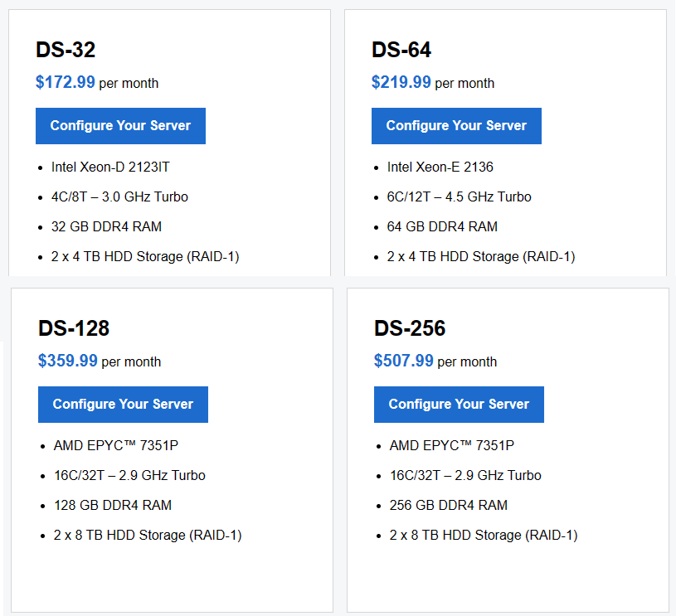The width and height of the screenshot is (676, 616).
Task: Click the 128 GB DDR4 RAM item
Action: pyautogui.click(x=112, y=505)
